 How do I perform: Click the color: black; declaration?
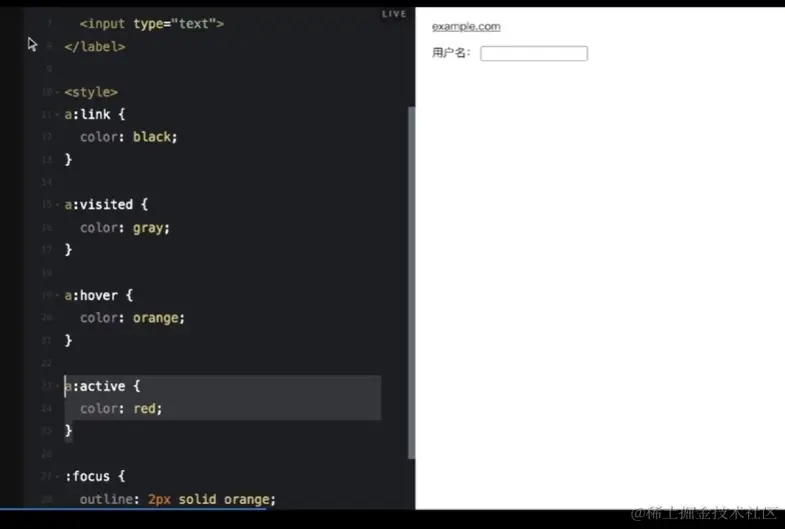click(x=128, y=137)
